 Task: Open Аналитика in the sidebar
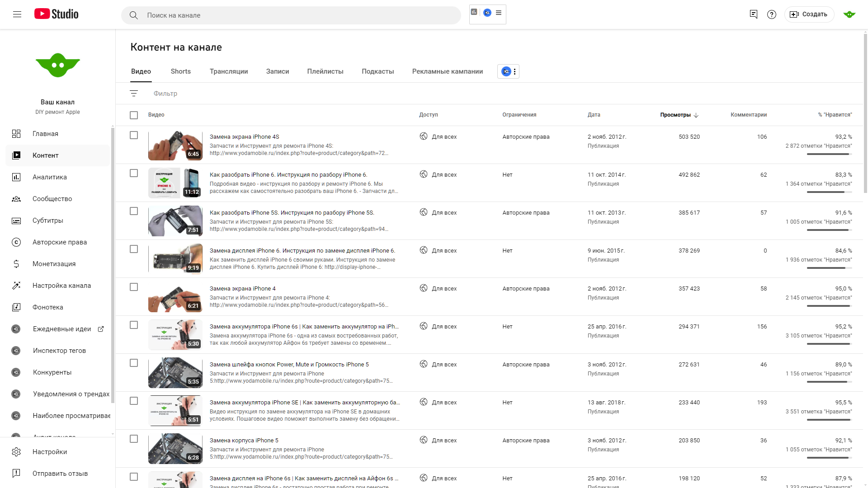(58, 177)
